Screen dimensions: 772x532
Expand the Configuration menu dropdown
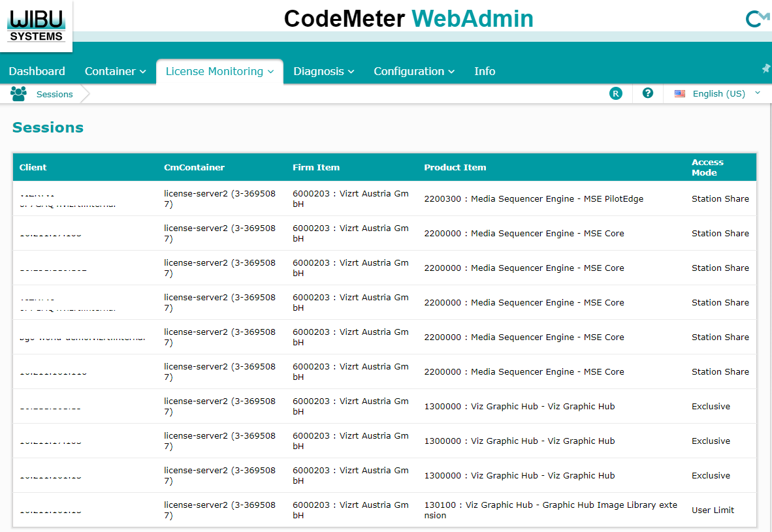tap(414, 71)
